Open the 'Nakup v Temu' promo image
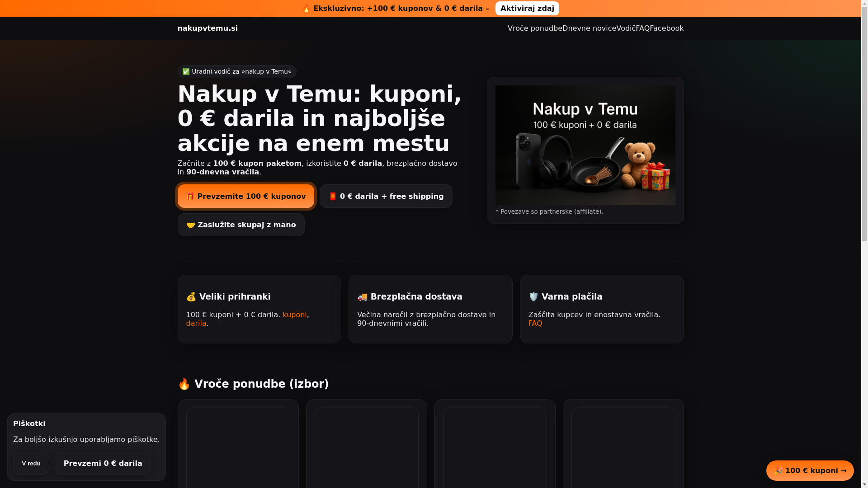Image resolution: width=868 pixels, height=488 pixels. coord(585,145)
